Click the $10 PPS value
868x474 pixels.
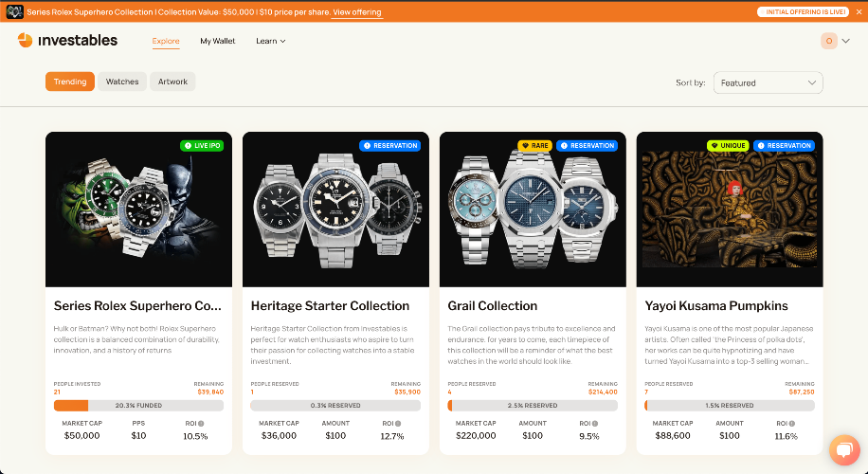coord(138,436)
